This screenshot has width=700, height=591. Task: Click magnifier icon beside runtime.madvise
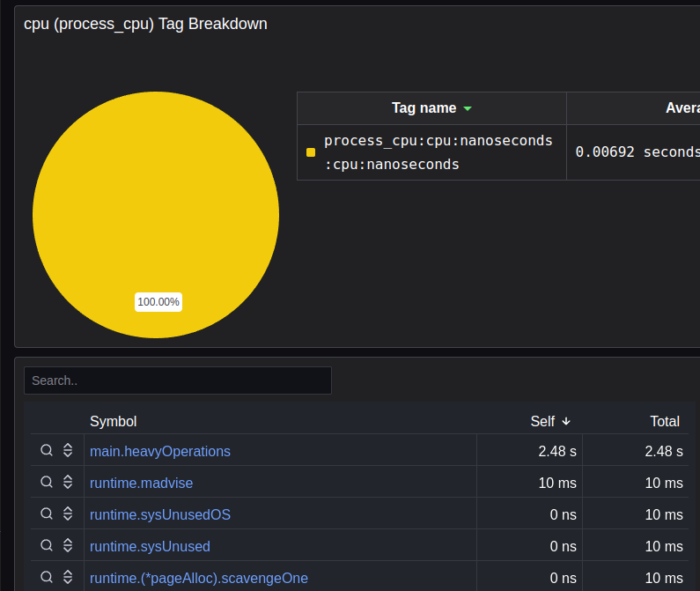[47, 483]
